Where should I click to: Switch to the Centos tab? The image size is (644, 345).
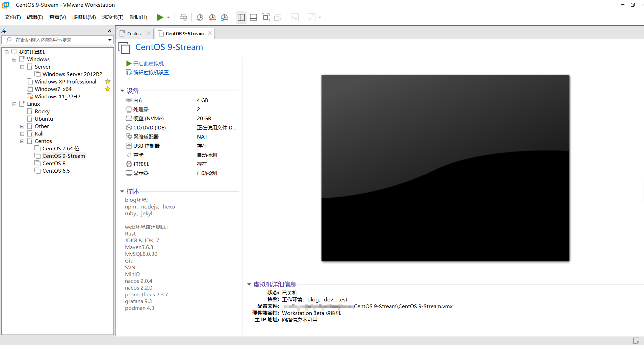click(x=134, y=33)
